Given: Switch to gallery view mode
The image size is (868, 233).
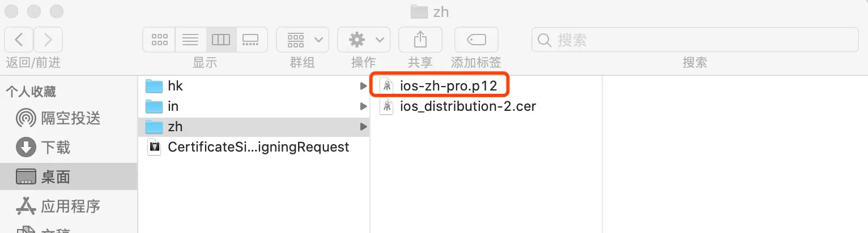Looking at the screenshot, I should click(x=251, y=40).
